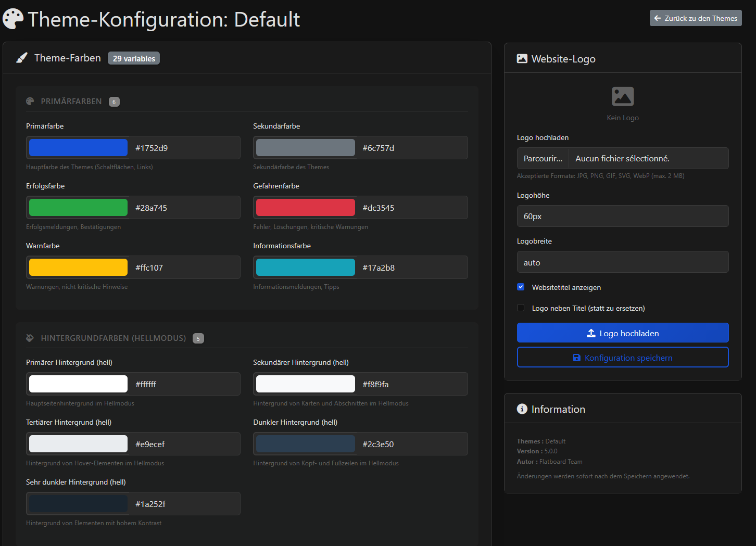Click the Kein Logo placeholder image
Screen dimensions: 756x546
click(622, 97)
